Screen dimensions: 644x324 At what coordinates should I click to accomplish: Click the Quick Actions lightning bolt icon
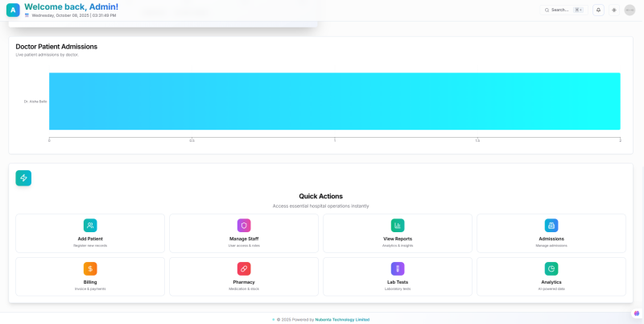pos(23,177)
